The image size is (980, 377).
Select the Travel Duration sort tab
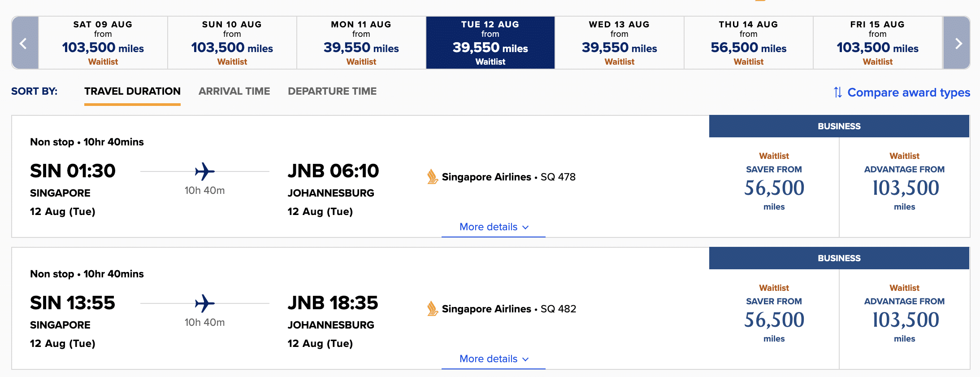pos(132,91)
